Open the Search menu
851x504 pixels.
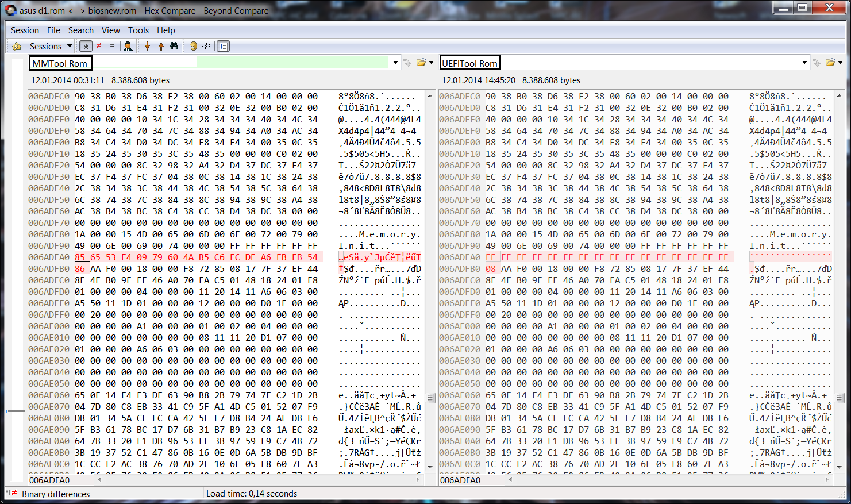click(x=80, y=30)
